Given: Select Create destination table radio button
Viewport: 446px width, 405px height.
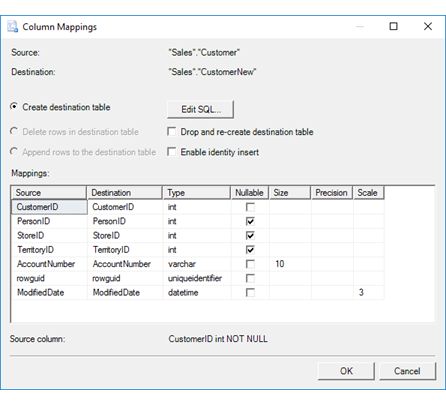Looking at the screenshot, I should 14,107.
